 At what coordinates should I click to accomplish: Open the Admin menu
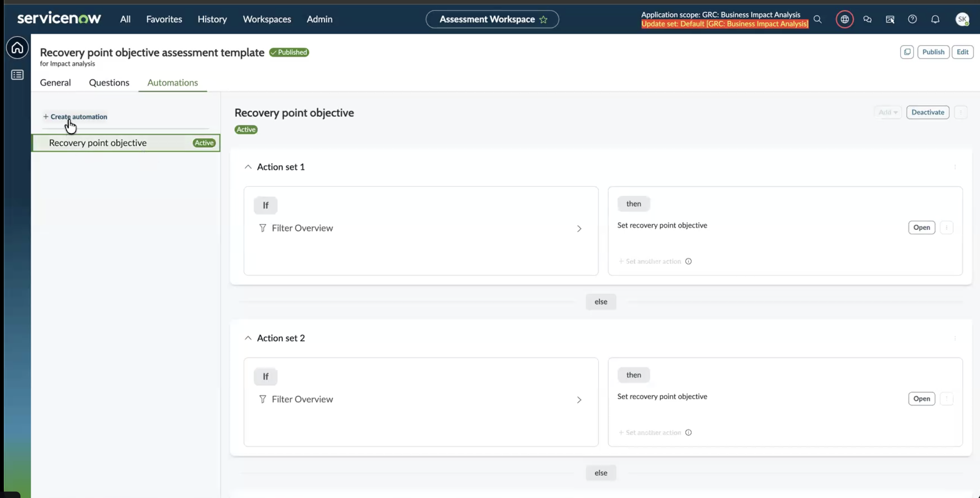(x=320, y=19)
